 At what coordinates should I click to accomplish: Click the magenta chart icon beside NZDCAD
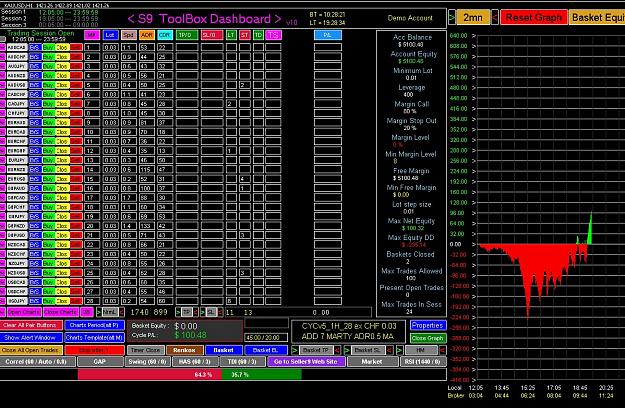click(x=2, y=245)
